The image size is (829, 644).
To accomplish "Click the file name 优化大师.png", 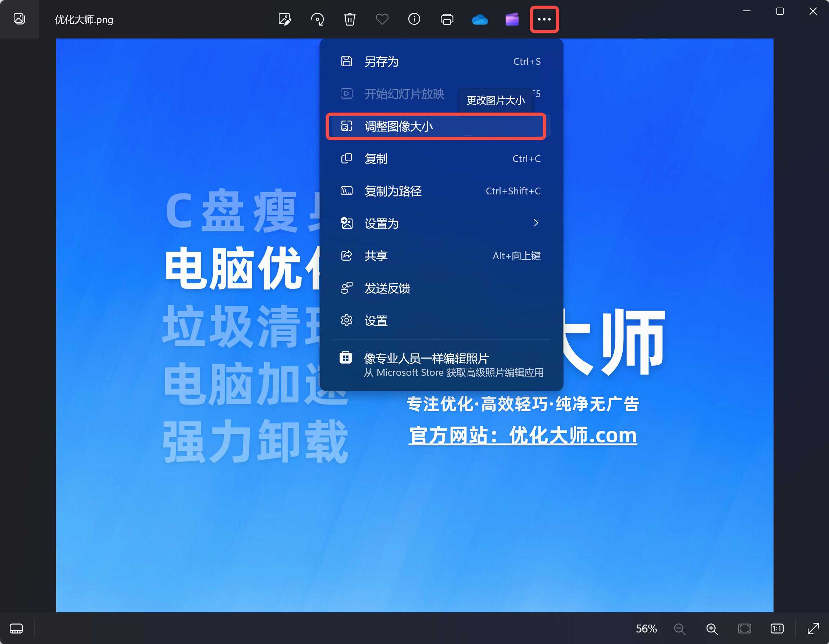I will (84, 19).
